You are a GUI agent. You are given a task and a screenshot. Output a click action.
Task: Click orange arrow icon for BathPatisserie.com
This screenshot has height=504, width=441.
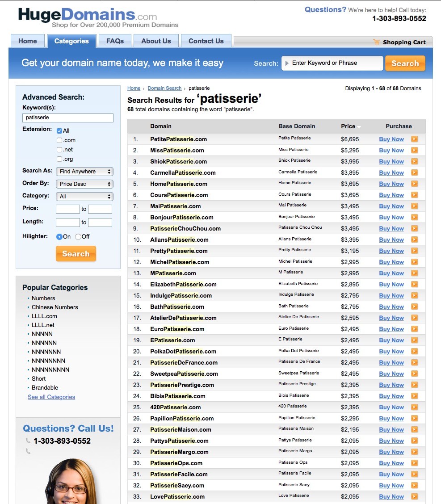pos(414,307)
